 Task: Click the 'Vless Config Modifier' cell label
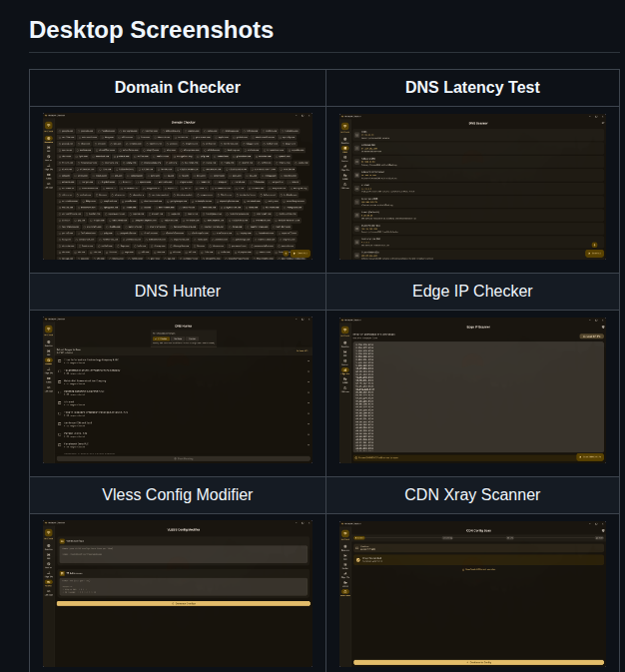click(x=178, y=494)
